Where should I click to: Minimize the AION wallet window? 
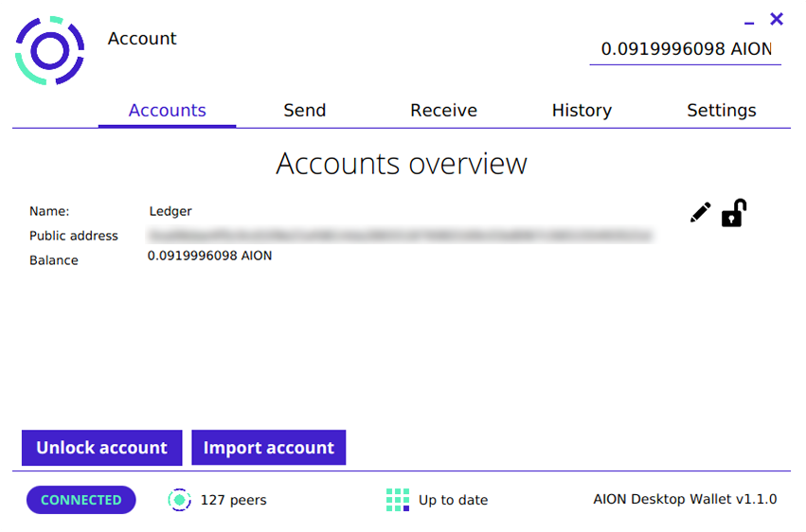click(749, 23)
